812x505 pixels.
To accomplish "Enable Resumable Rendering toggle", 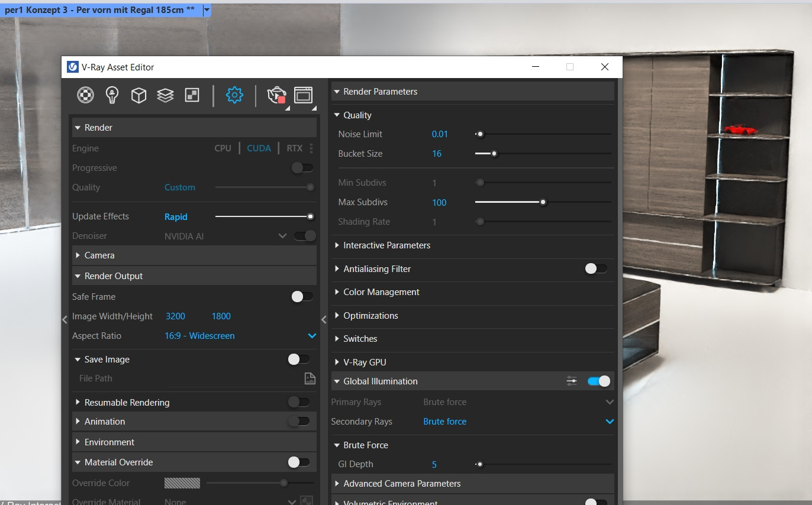I will click(299, 402).
